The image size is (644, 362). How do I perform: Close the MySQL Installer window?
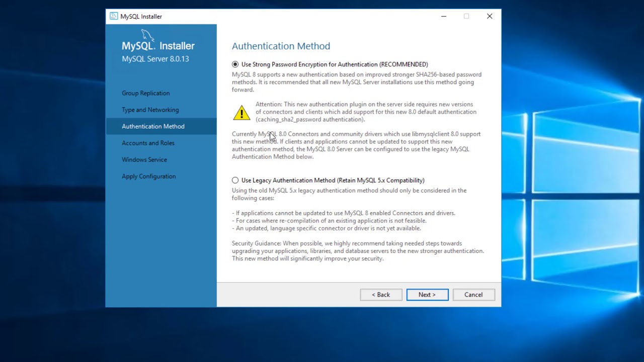click(490, 16)
